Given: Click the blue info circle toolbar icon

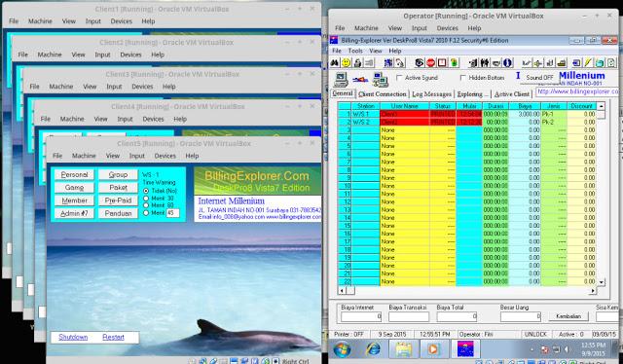Looking at the screenshot, I should 507,63.
